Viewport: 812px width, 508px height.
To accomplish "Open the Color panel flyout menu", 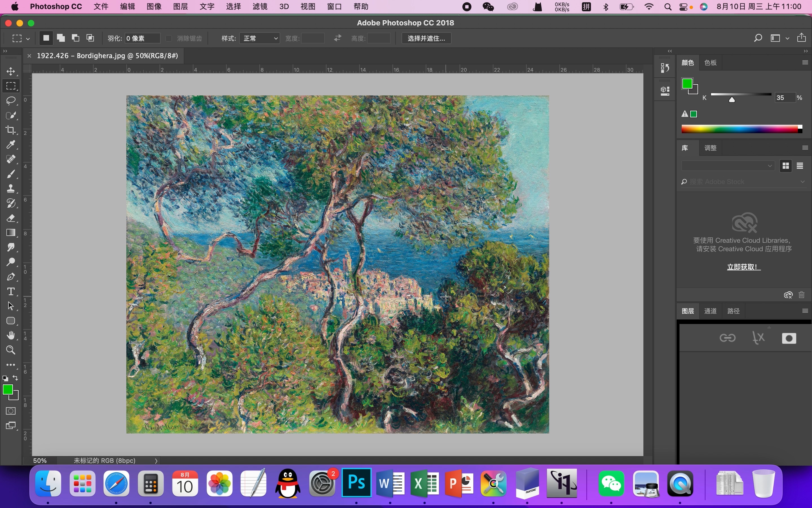I will pos(805,62).
